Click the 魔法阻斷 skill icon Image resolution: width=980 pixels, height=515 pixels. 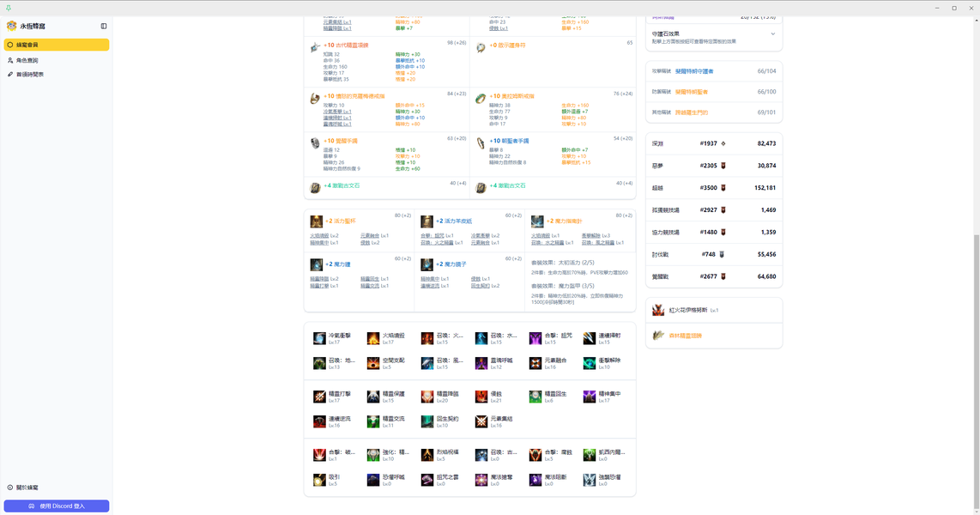coord(535,480)
